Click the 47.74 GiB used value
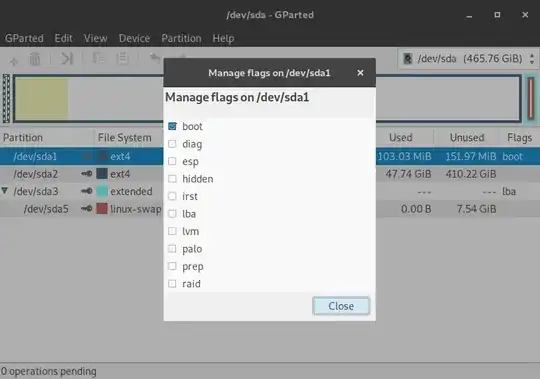Screen dimensions: 540x379 coord(408,174)
